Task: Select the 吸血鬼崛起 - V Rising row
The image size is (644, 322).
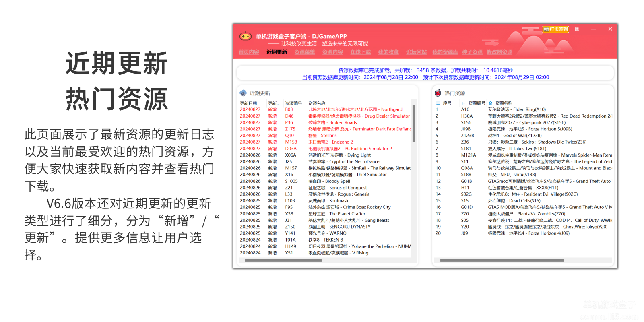Action: coord(325,253)
